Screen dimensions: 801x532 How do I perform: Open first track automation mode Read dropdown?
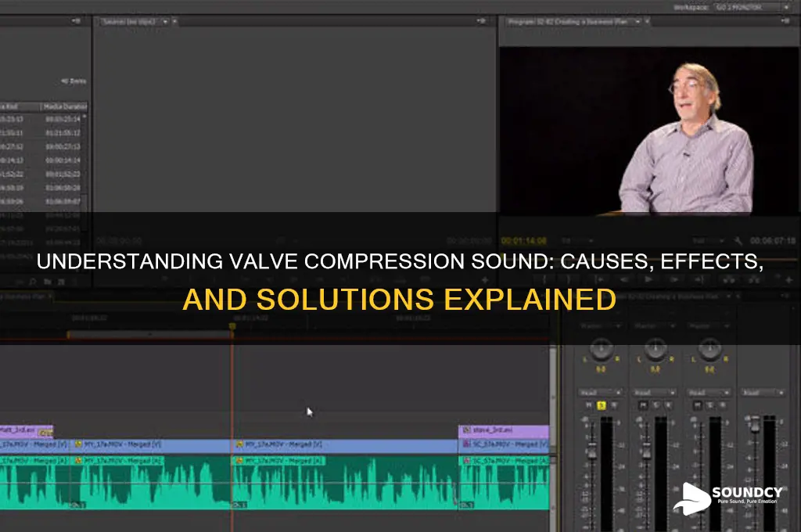600,393
